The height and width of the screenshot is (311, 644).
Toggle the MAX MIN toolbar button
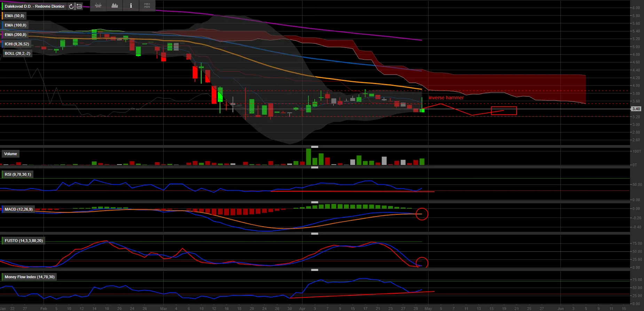point(147,6)
